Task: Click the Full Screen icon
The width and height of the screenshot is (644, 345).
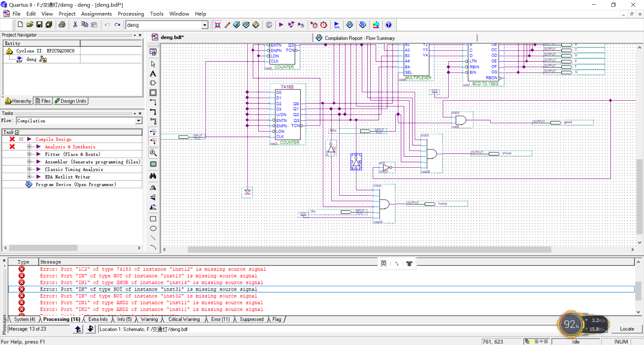Action: (153, 164)
